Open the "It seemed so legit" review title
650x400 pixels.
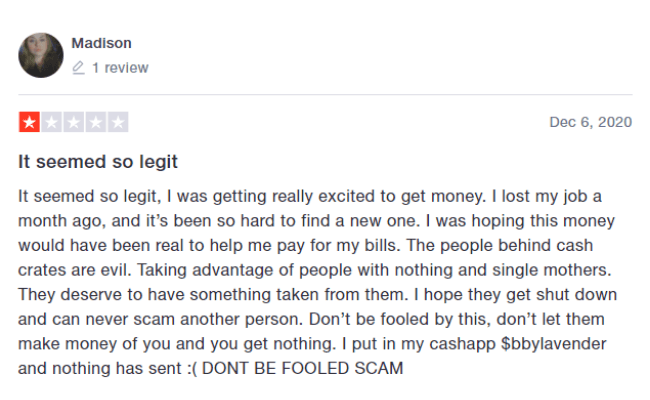tap(98, 162)
